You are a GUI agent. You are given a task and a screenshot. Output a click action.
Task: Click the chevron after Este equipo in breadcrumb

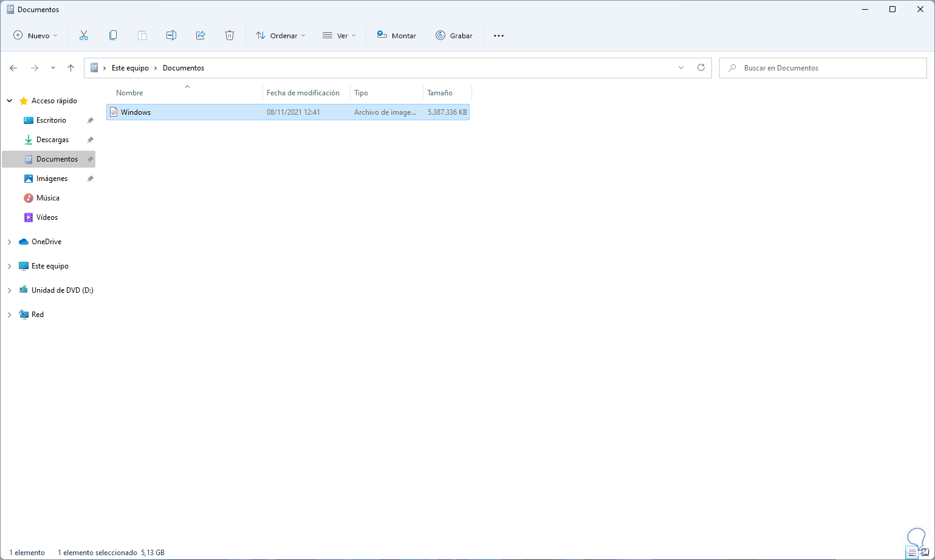156,68
